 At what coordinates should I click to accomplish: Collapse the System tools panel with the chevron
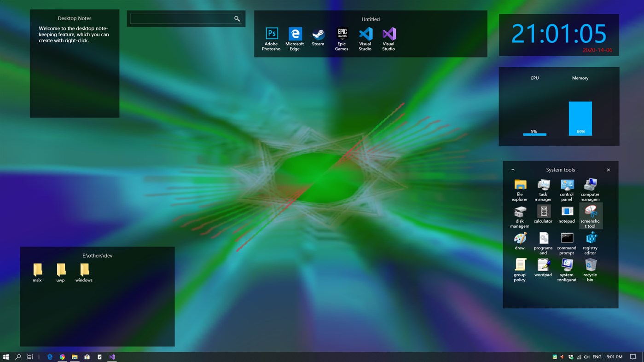(513, 170)
